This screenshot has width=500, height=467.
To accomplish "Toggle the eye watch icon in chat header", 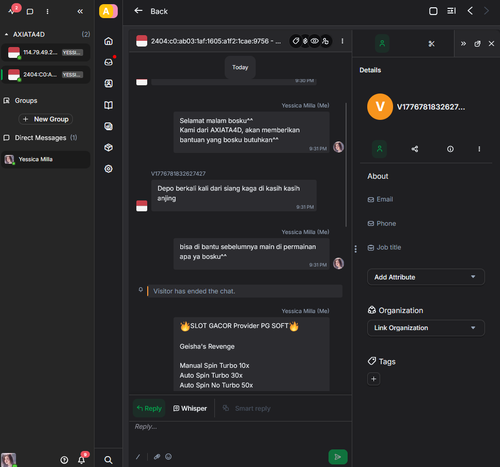I will tap(315, 41).
